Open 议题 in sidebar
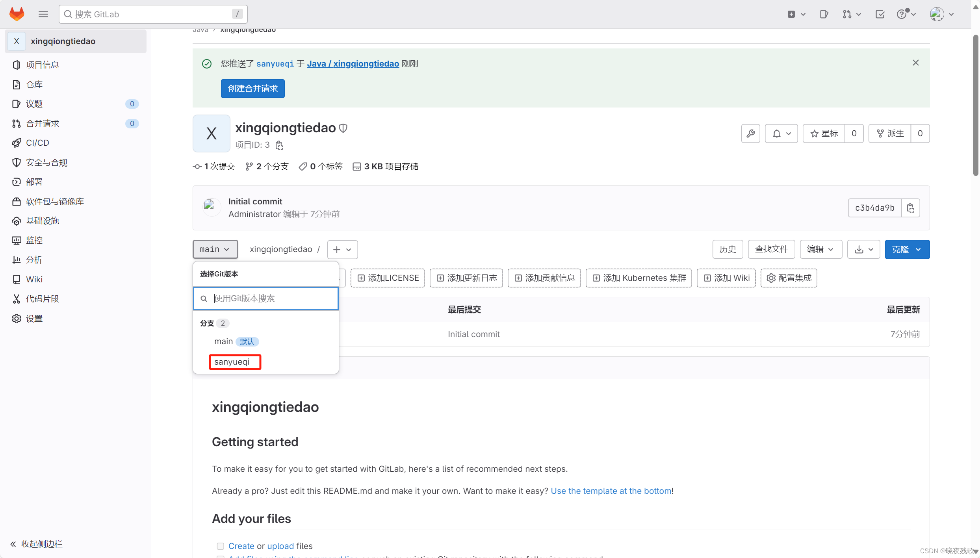The height and width of the screenshot is (558, 980). click(x=76, y=104)
